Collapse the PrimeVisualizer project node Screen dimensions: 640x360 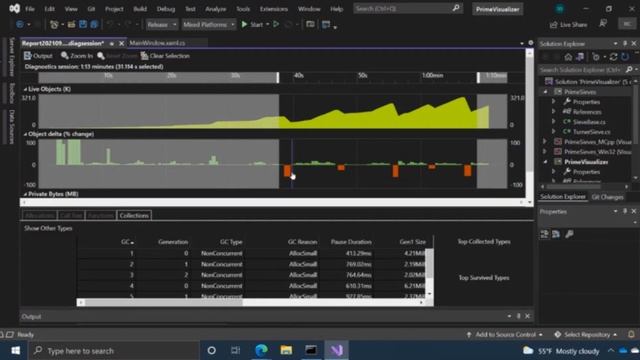pos(546,162)
